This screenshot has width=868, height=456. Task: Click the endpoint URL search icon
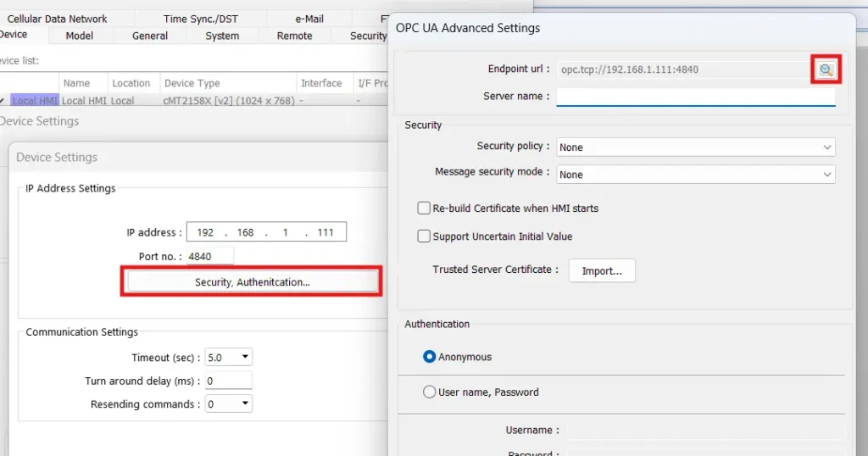[x=826, y=70]
